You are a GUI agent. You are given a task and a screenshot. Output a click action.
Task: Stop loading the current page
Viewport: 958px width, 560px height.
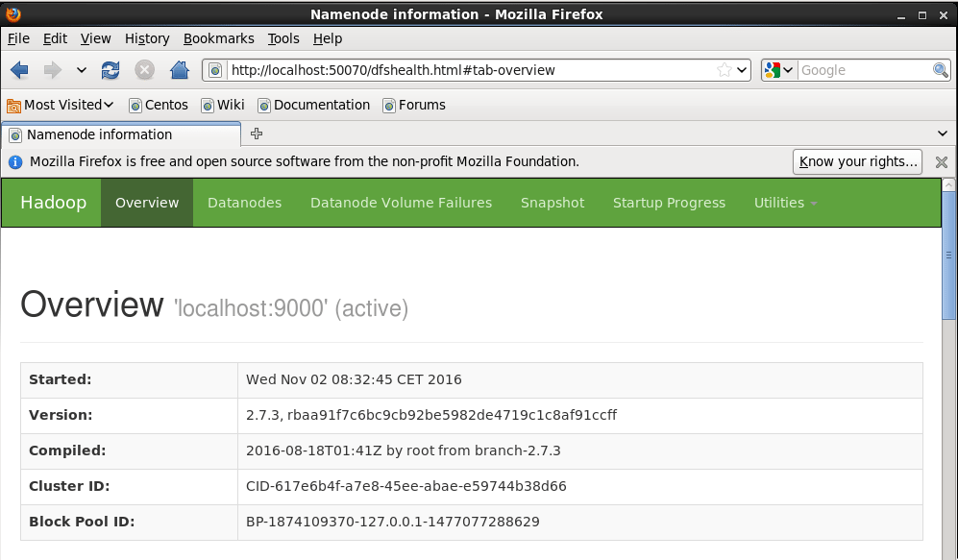coord(144,69)
